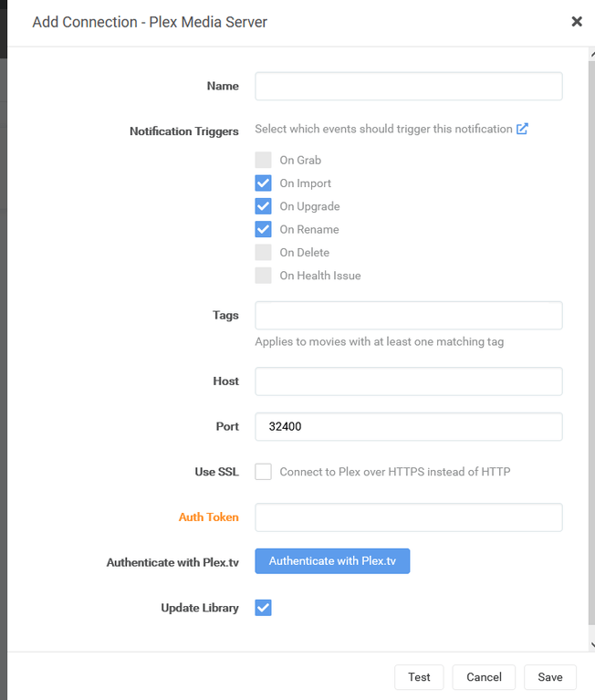Click the Port field showing 32400
Viewport: 595px width, 700px height.
coord(409,427)
